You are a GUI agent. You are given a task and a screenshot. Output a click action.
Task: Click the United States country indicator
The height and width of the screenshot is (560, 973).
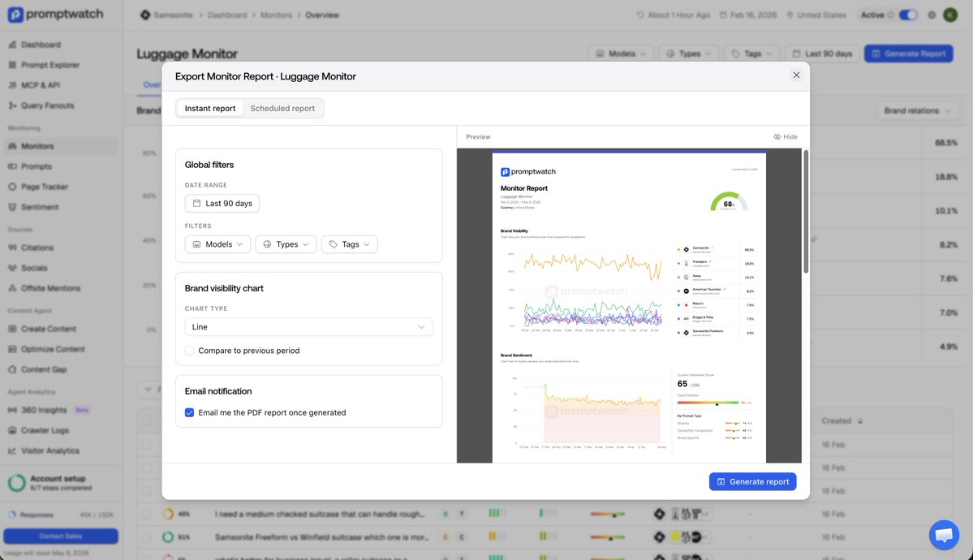coord(816,15)
